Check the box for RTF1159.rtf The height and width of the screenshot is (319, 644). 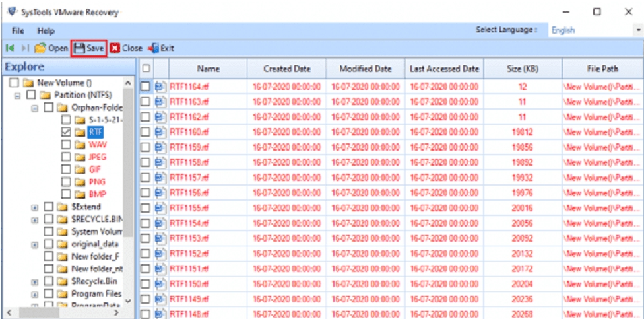[x=146, y=147]
